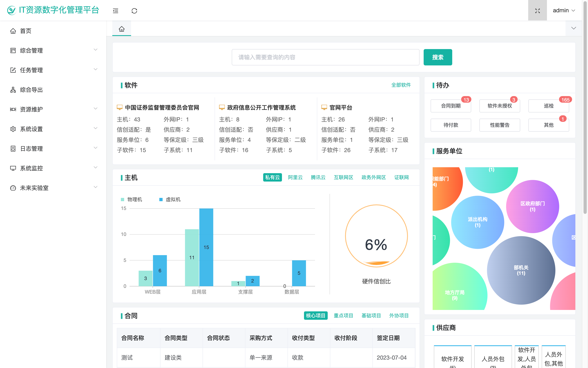Expand the 综合管理 menu chevron
This screenshot has height=368, width=588.
click(96, 50)
